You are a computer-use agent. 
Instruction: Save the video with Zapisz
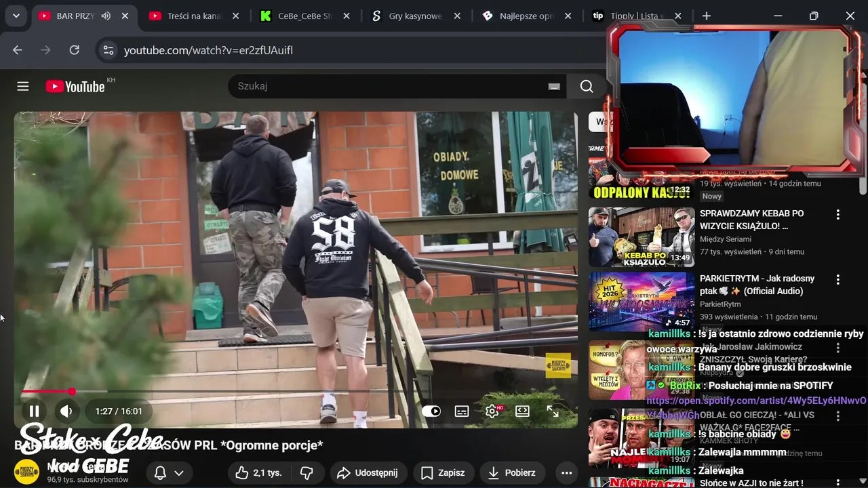click(443, 473)
